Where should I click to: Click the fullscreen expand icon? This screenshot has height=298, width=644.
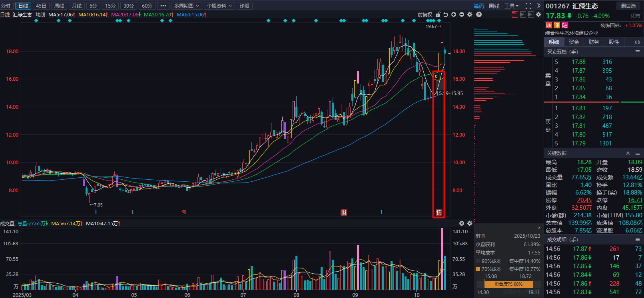click(528, 6)
